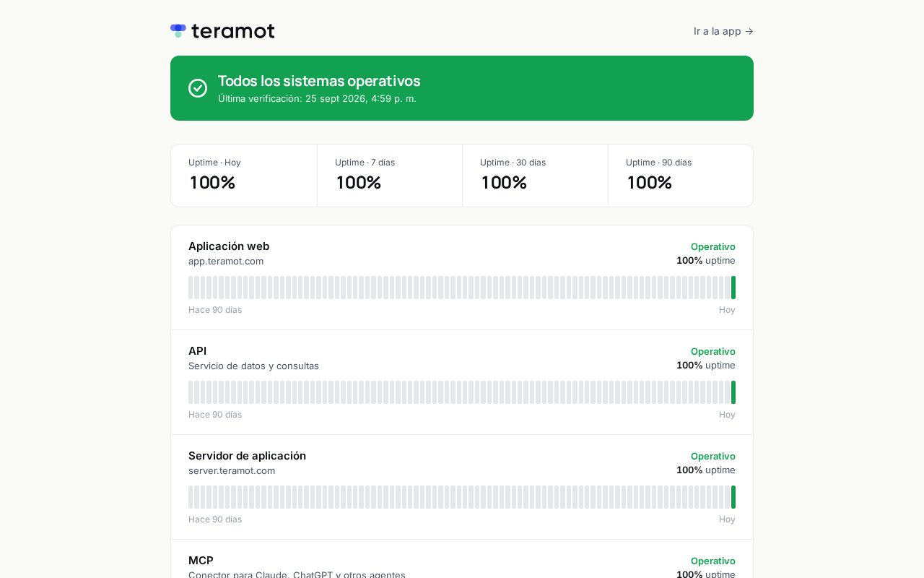Click today's green bar for Servidor de aplicación
The width and height of the screenshot is (924, 578).
pyautogui.click(x=733, y=497)
